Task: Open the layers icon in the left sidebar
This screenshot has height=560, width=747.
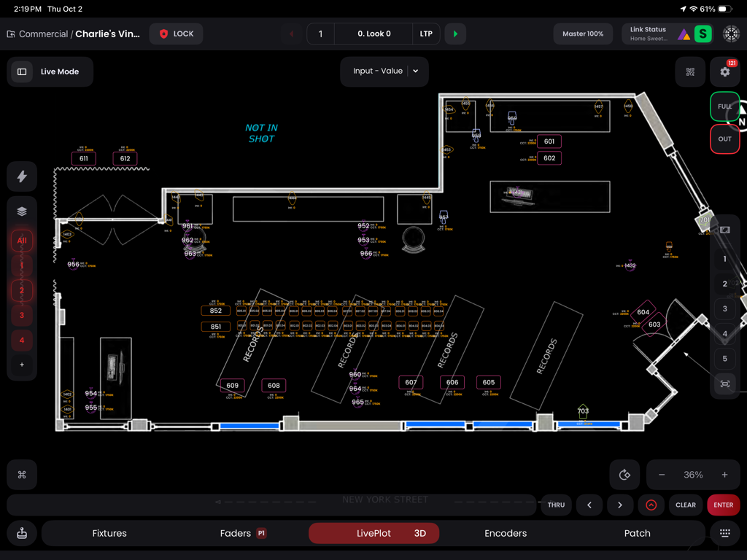Action: (21, 211)
